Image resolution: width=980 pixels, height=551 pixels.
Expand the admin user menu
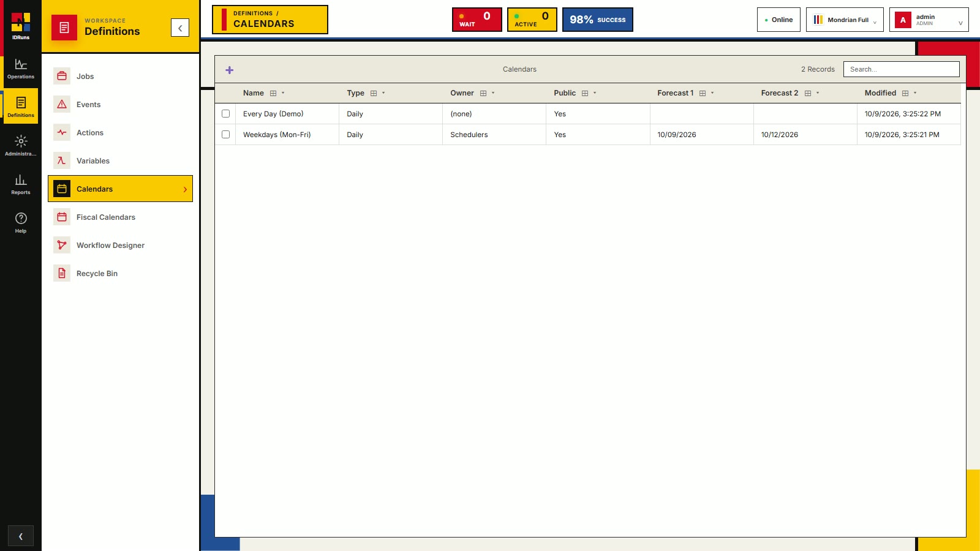pos(929,20)
